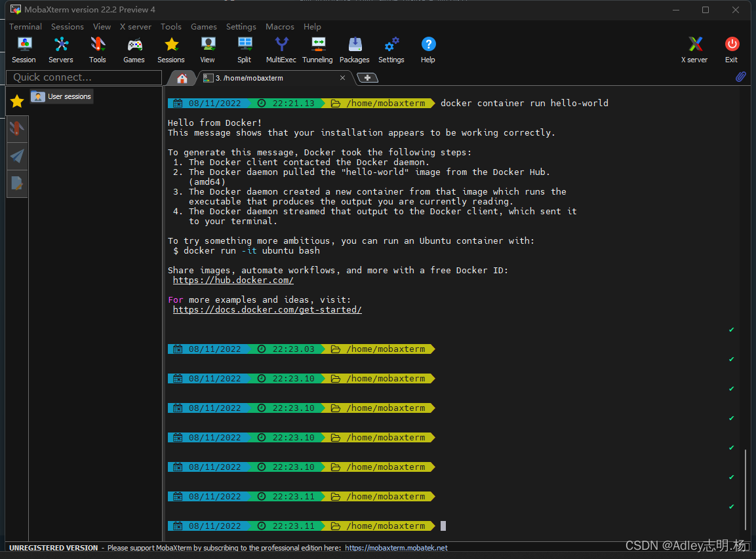Click the MobaXterm title bar logo
756x559 pixels.
[x=16, y=9]
